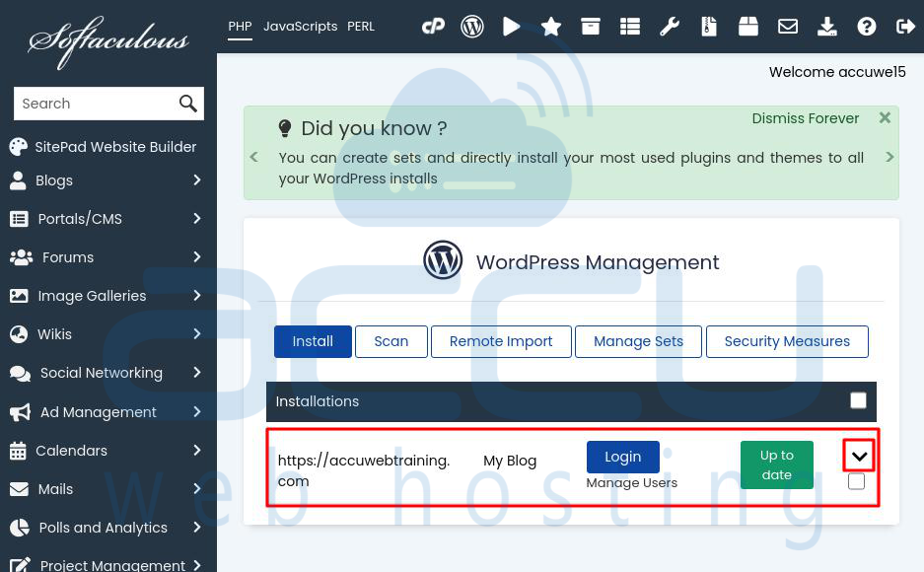
Task: Show the previous tip with left arrow
Action: pos(254,157)
